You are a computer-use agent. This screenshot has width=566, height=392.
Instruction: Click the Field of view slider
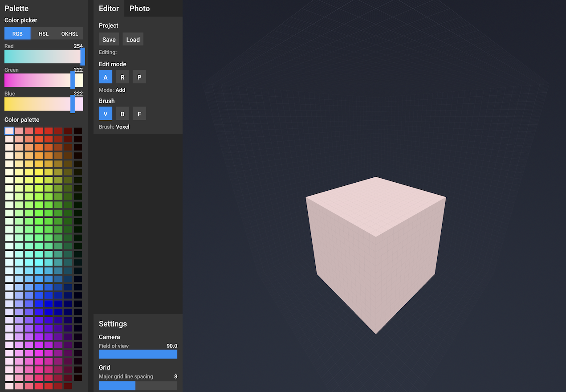[x=138, y=354]
